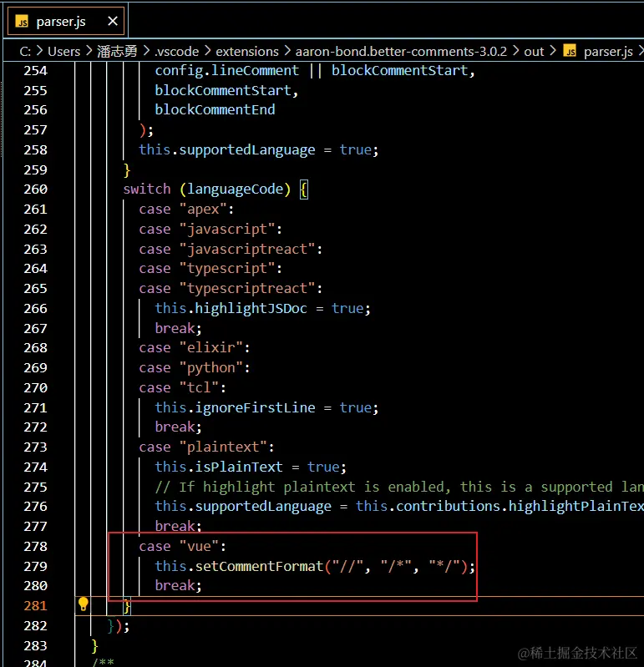Close the parser.js tab
Screen dimensions: 644x667
[x=113, y=21]
